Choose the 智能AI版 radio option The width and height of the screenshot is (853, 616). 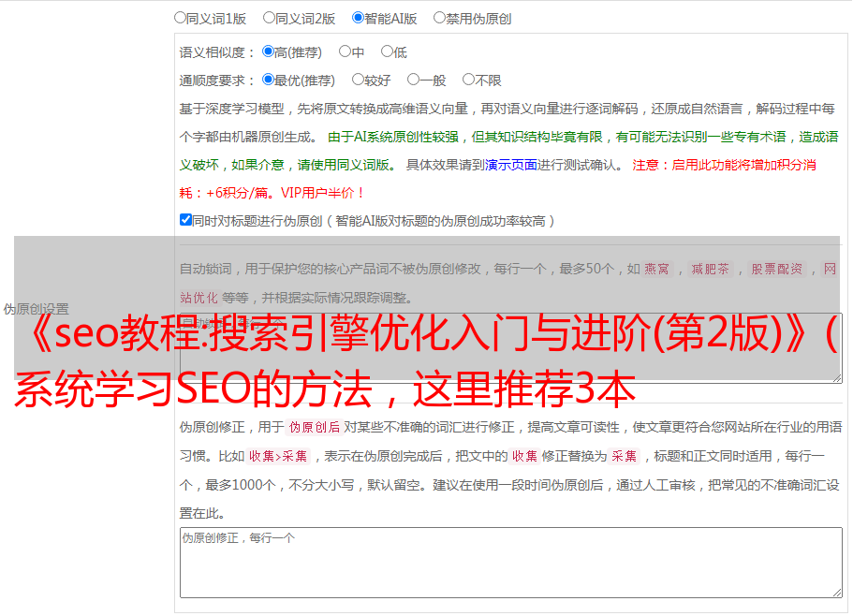point(358,18)
